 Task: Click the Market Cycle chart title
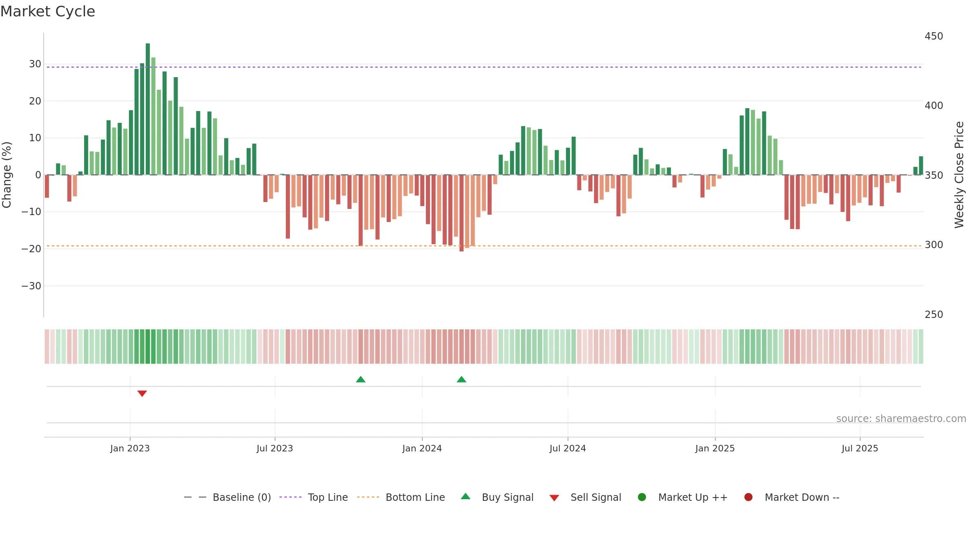[x=48, y=11]
